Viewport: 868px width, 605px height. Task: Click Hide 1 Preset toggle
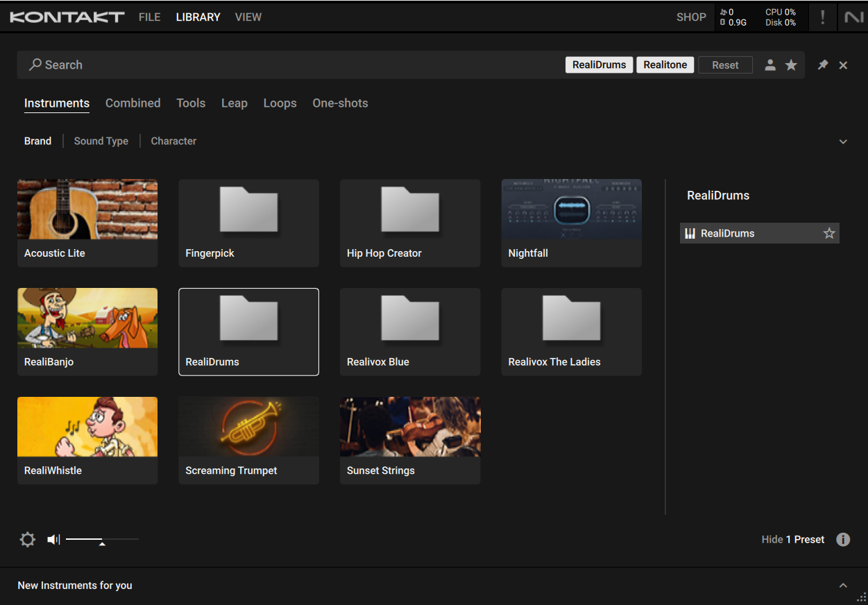point(793,539)
